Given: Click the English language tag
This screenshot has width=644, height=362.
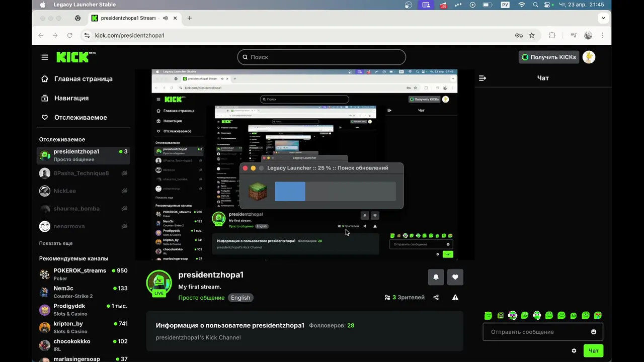Looking at the screenshot, I should pos(240,298).
